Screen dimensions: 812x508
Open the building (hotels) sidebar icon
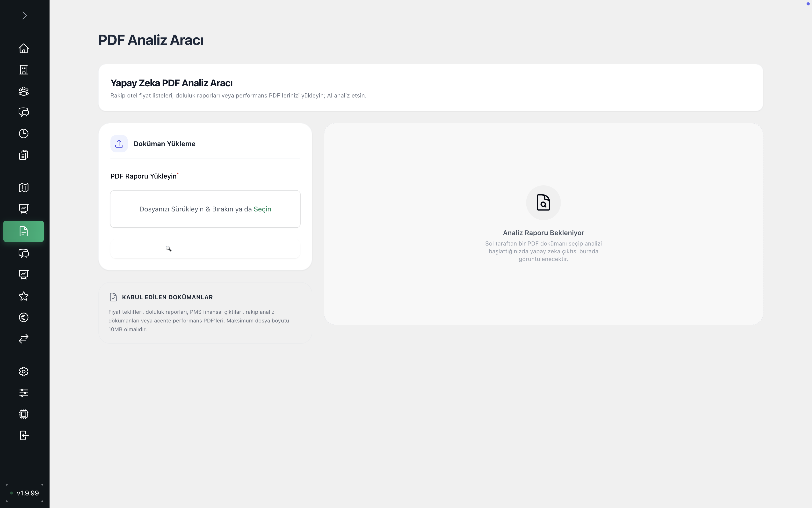[23, 70]
